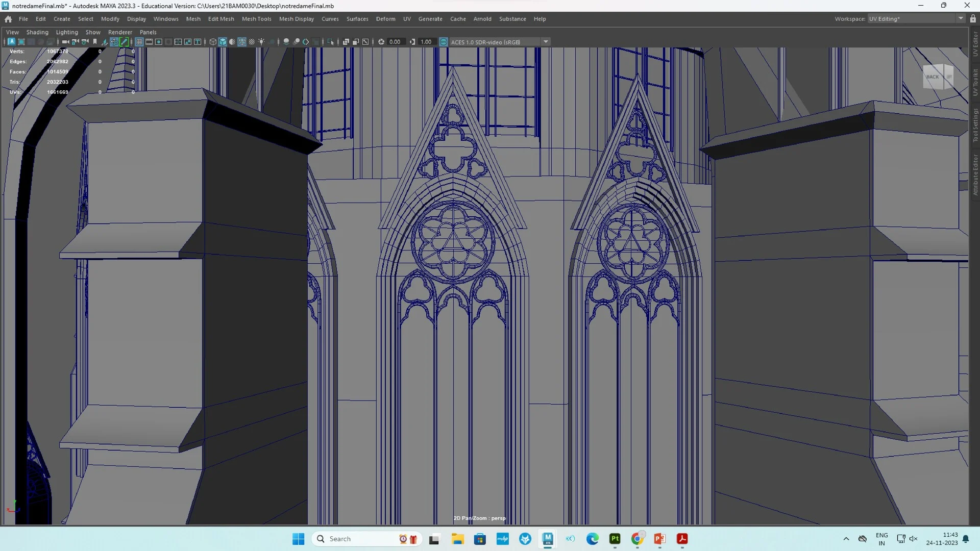Screen dimensions: 980x551
Task: Toggle the grid display in the viewport
Action: pyautogui.click(x=139, y=42)
